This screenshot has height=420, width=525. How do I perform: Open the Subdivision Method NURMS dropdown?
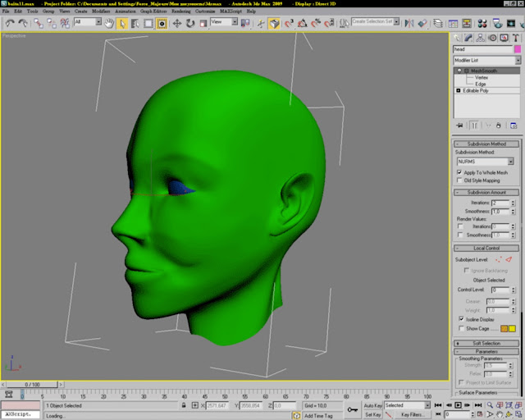(485, 162)
